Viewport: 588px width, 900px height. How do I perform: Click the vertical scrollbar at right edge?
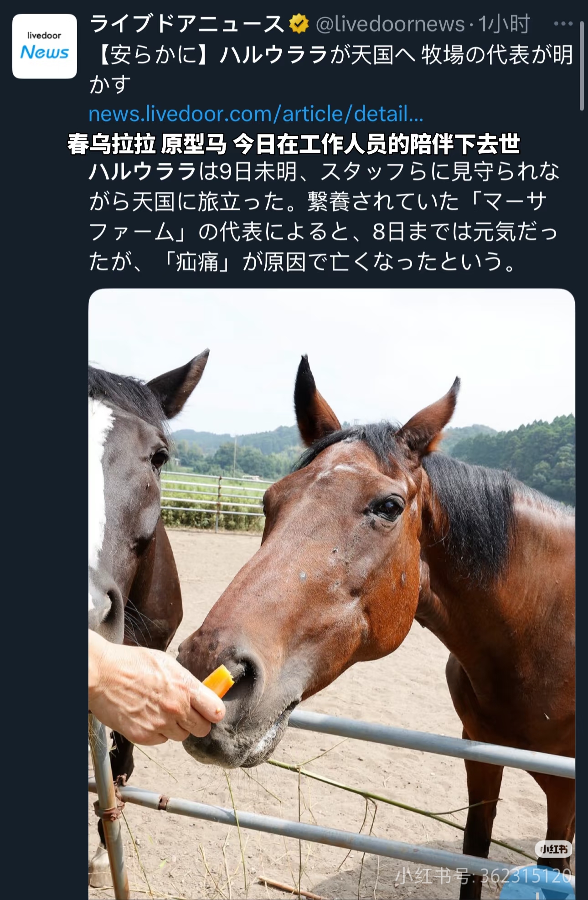[x=582, y=66]
